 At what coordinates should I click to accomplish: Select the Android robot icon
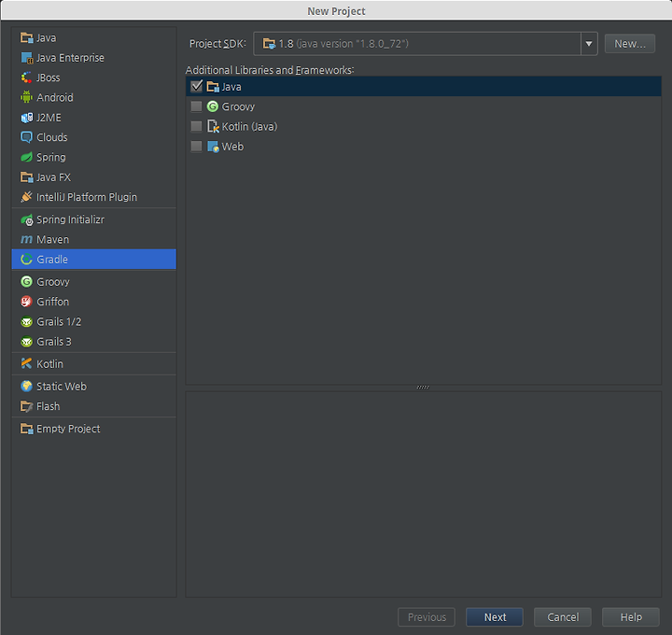[26, 97]
